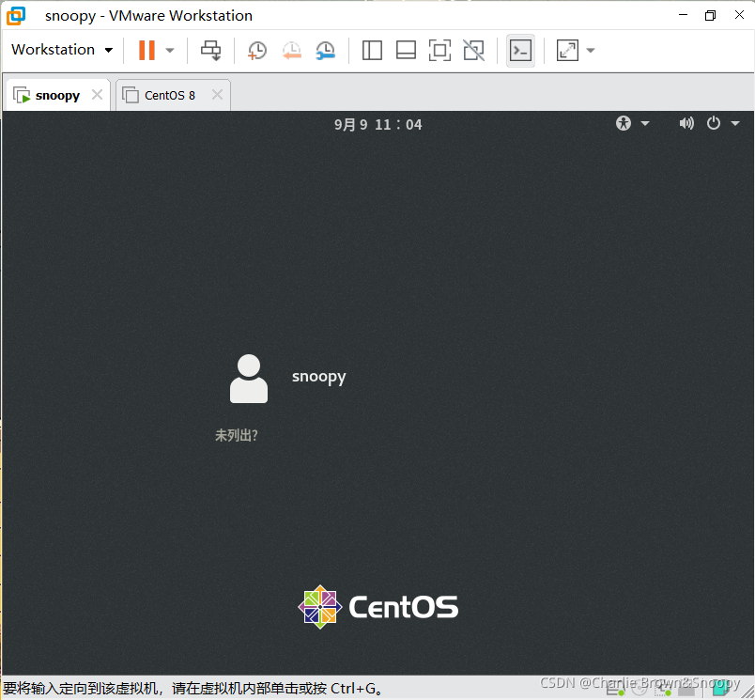The width and height of the screenshot is (755, 700).
Task: Choose the snoopy user name
Action: (318, 377)
